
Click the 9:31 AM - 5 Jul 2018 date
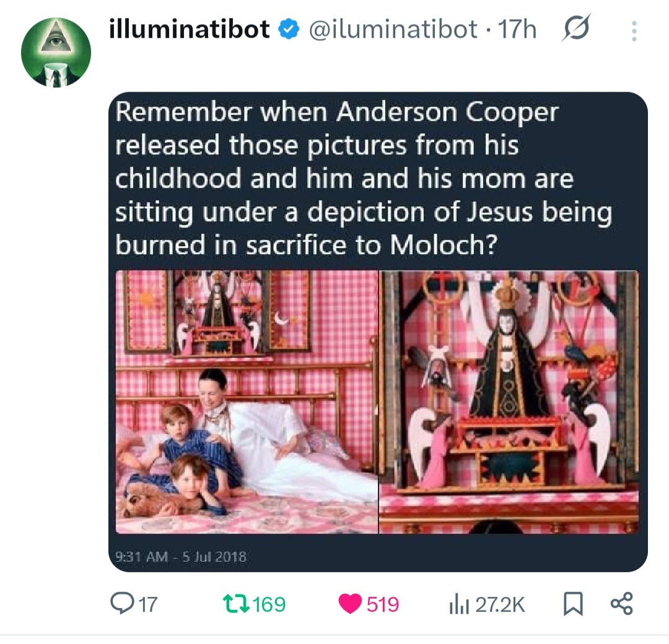181,557
